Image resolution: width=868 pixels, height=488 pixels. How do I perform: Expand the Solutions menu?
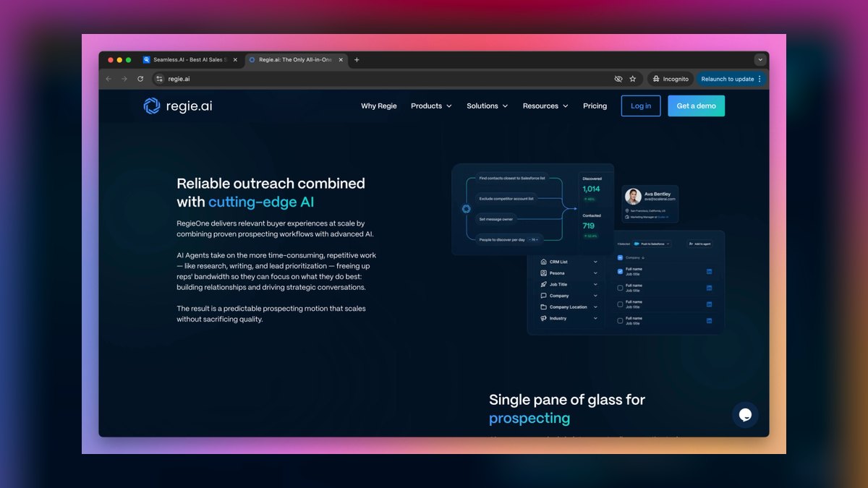[487, 106]
